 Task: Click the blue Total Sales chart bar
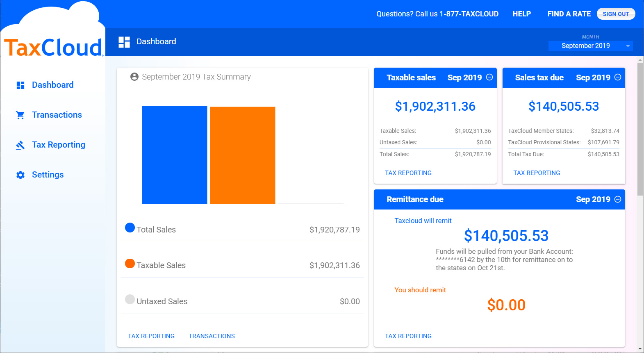point(175,155)
